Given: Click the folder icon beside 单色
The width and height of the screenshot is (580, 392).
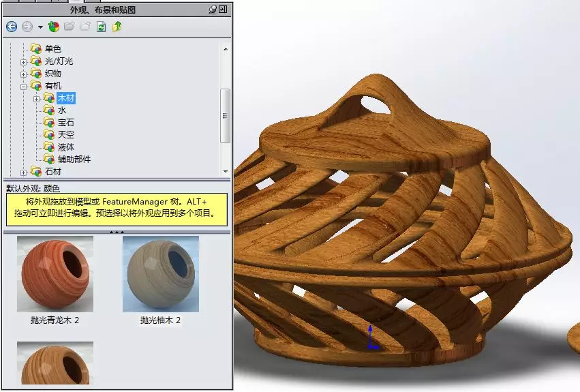Looking at the screenshot, I should click(x=36, y=48).
